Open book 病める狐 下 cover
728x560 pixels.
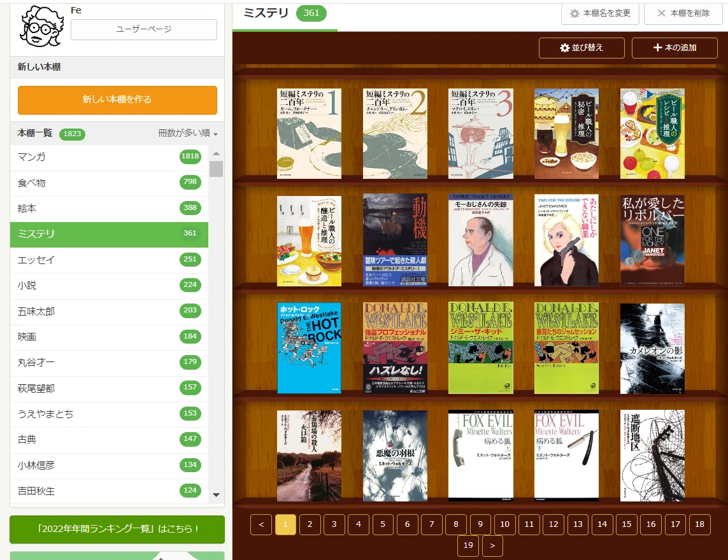click(566, 456)
